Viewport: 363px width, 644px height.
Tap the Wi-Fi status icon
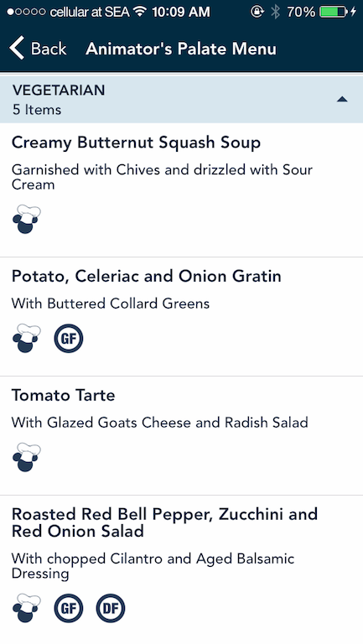click(140, 12)
